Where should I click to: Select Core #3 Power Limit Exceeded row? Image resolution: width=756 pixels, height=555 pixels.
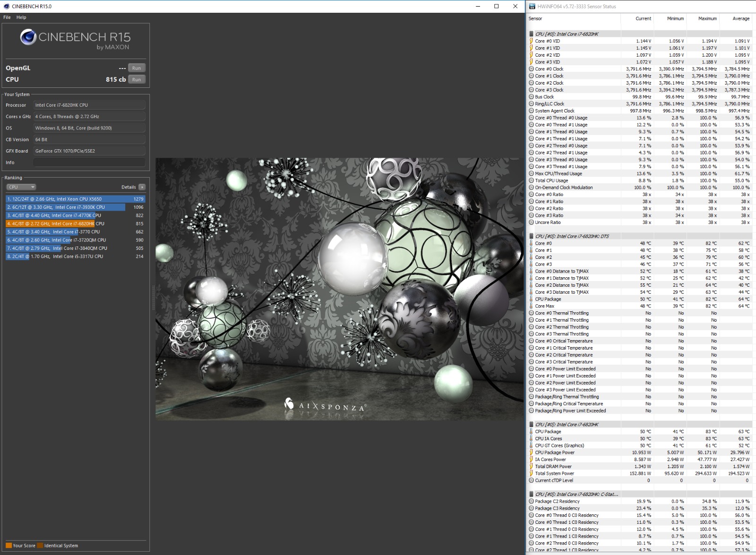[x=639, y=390]
